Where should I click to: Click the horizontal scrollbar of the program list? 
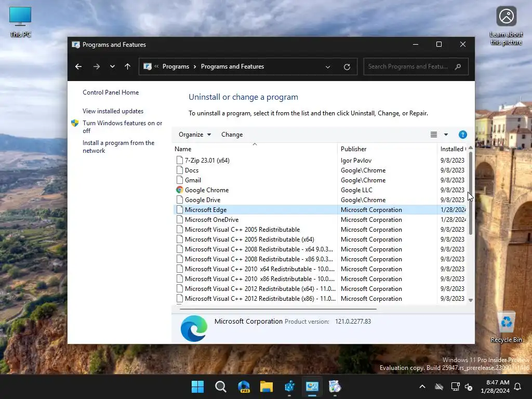278,309
